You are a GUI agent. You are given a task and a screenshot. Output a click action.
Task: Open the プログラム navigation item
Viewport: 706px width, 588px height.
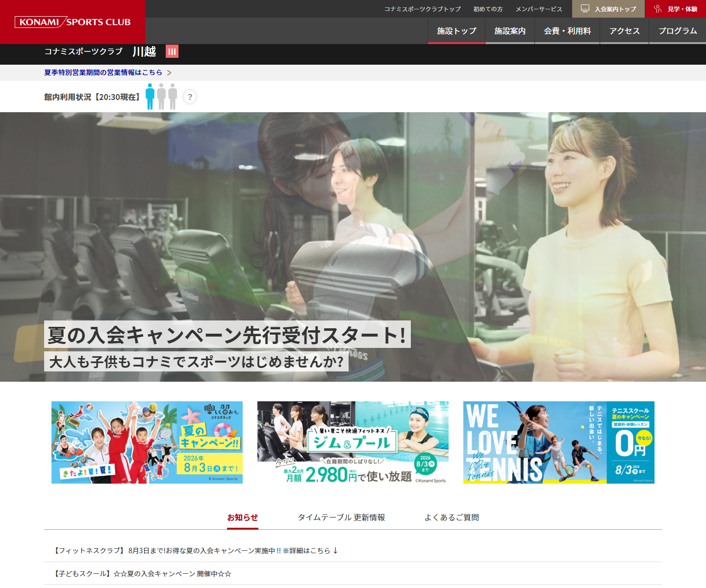[678, 31]
